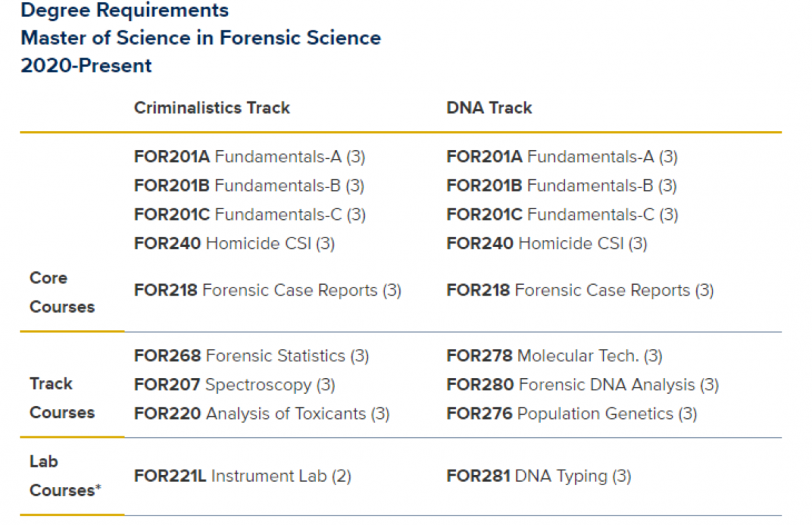Select FOR268 Forensic Statistics course
Viewport: 812px width, 525px height.
point(252,355)
